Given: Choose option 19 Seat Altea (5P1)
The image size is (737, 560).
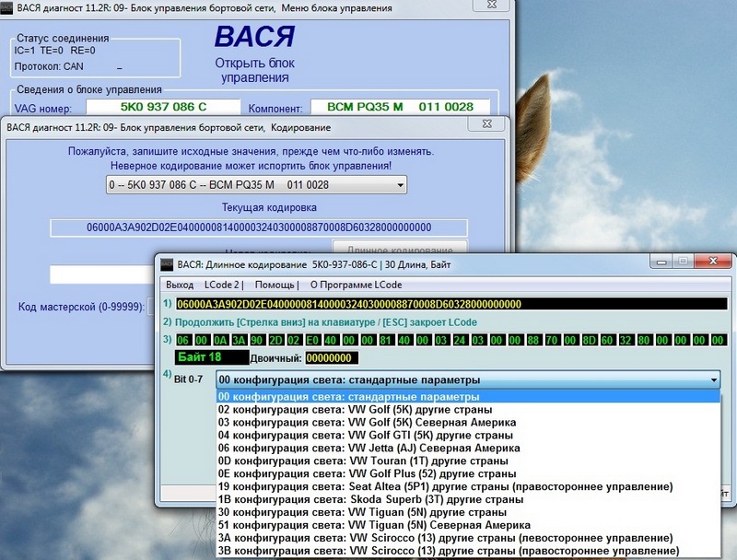Looking at the screenshot, I should 468,486.
